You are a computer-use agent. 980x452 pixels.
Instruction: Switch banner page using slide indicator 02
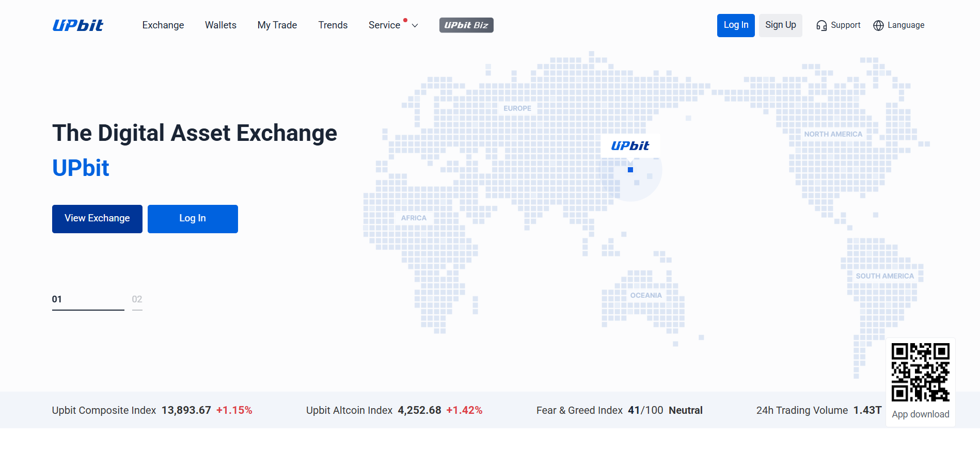coord(137,299)
